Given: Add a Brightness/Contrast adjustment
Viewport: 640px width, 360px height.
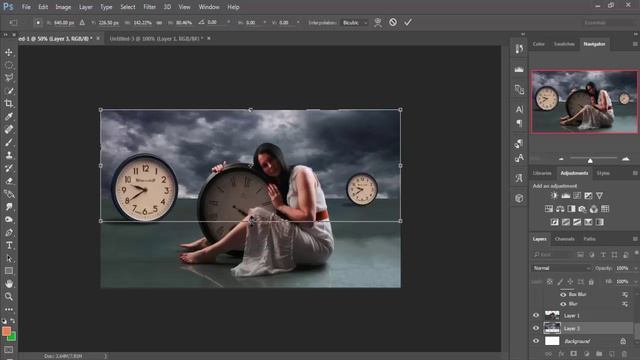Looking at the screenshot, I should coord(554,196).
